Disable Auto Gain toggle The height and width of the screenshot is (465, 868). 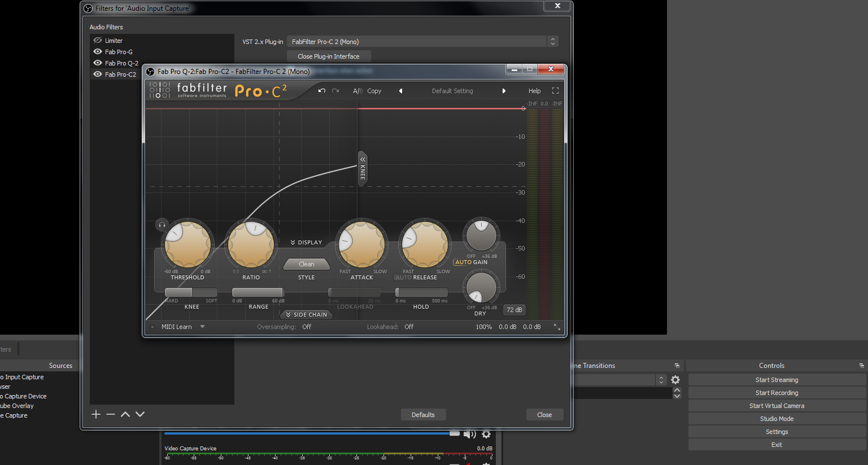pos(463,262)
